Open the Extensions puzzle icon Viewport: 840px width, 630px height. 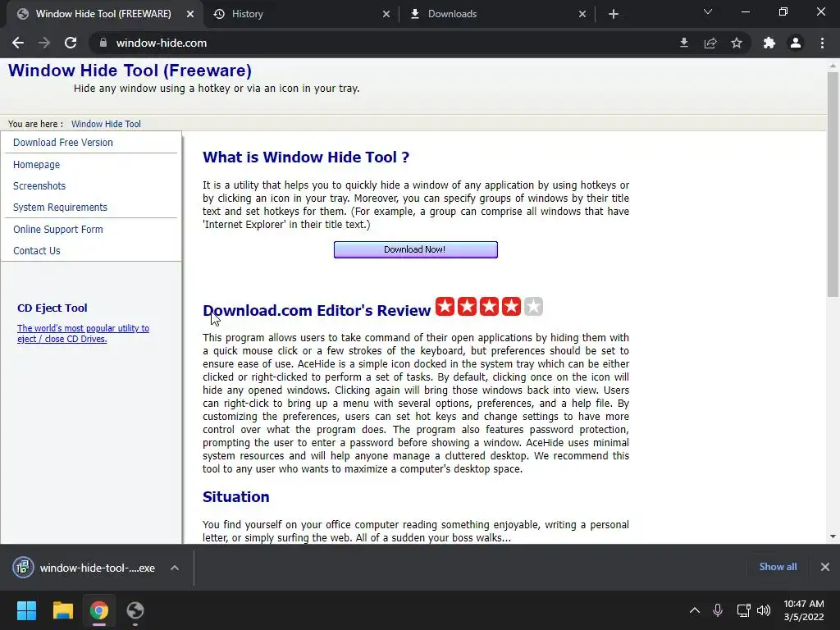click(769, 43)
